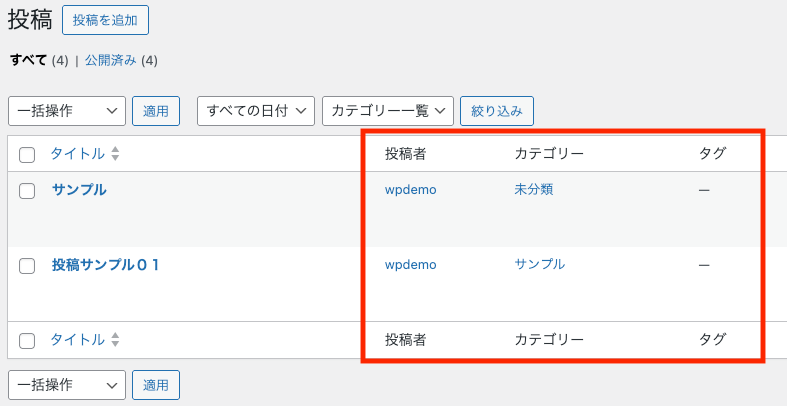Click wpdemo author link in サンプル row
This screenshot has height=406, width=787.
tap(410, 190)
